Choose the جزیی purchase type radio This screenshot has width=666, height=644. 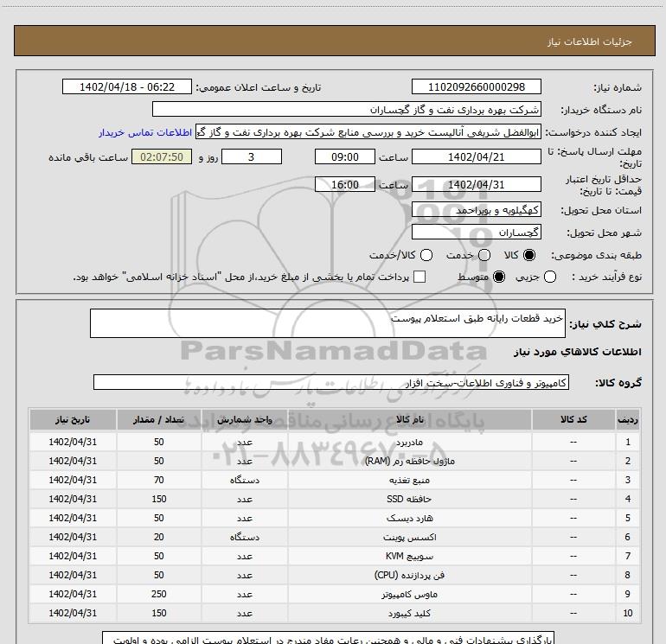pos(550,277)
